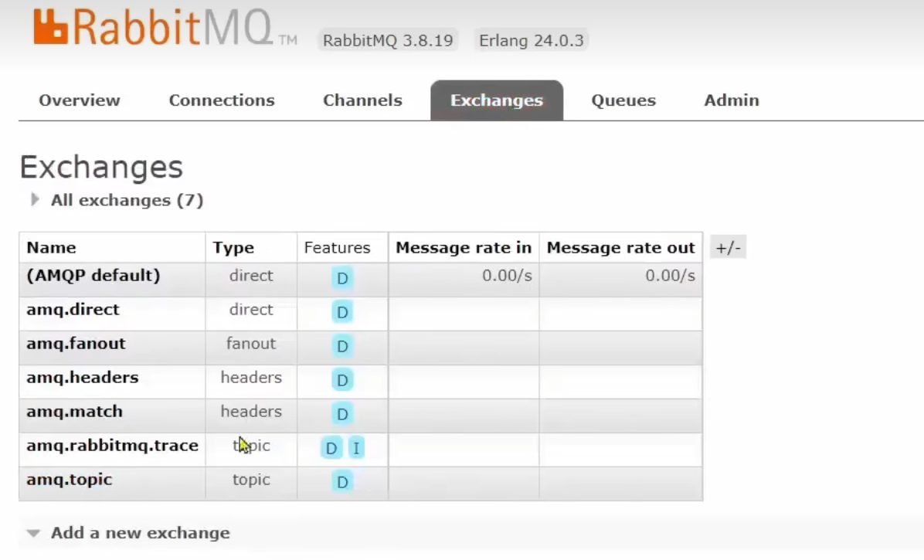This screenshot has width=924, height=560.
Task: Click the RabbitMQ 3.8.19 version label
Action: [x=388, y=41]
